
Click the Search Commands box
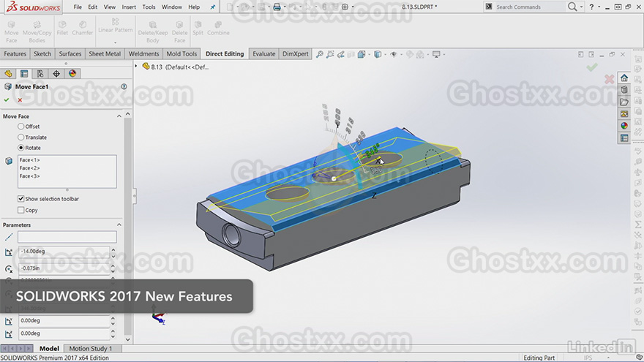(x=530, y=7)
